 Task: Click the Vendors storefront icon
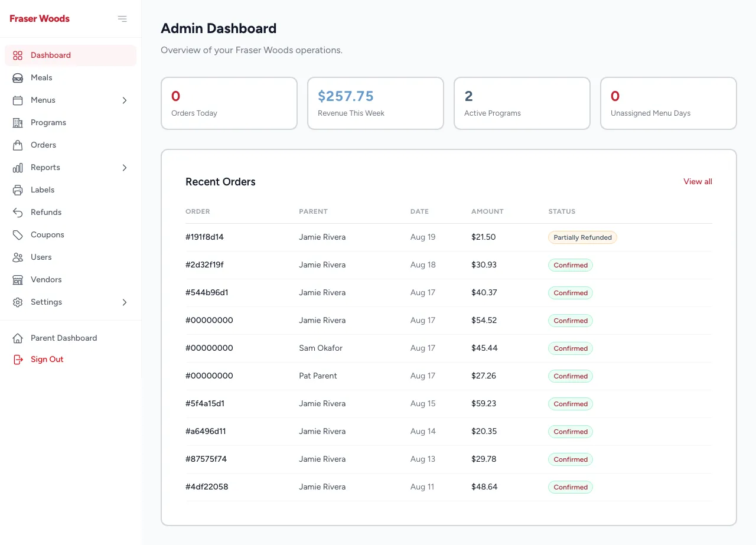pos(18,280)
